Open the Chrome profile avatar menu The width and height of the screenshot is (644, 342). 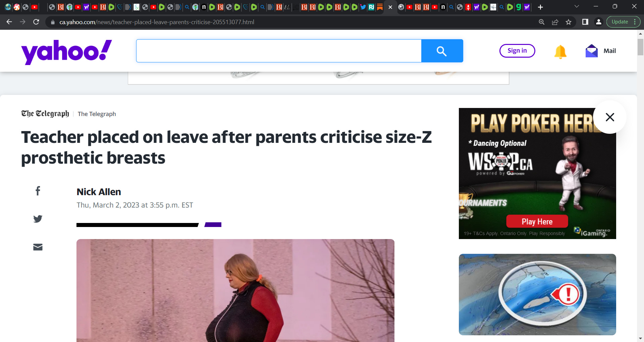click(x=598, y=22)
